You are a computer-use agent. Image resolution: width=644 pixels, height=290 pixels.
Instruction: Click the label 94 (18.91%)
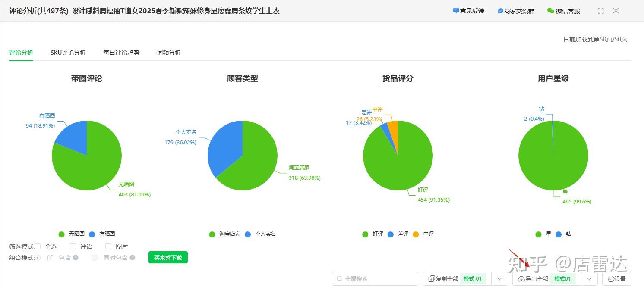pyautogui.click(x=40, y=126)
